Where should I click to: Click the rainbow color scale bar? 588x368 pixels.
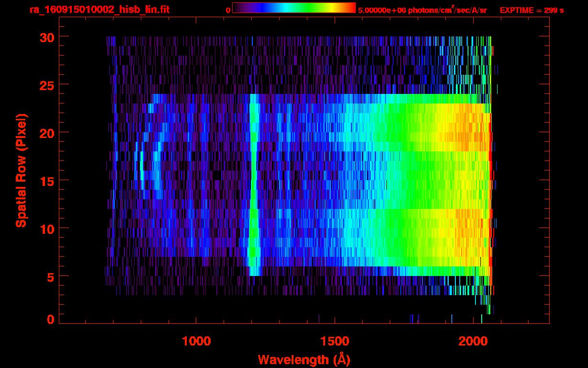pos(294,8)
